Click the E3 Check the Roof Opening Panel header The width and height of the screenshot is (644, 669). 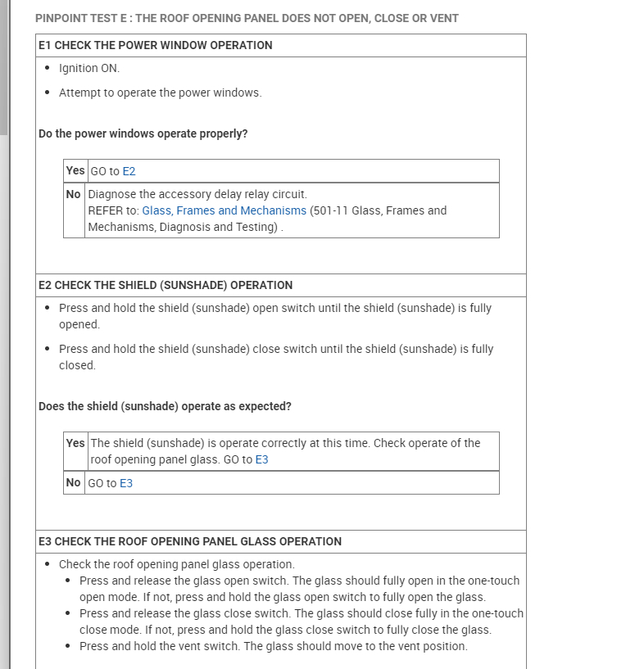190,541
